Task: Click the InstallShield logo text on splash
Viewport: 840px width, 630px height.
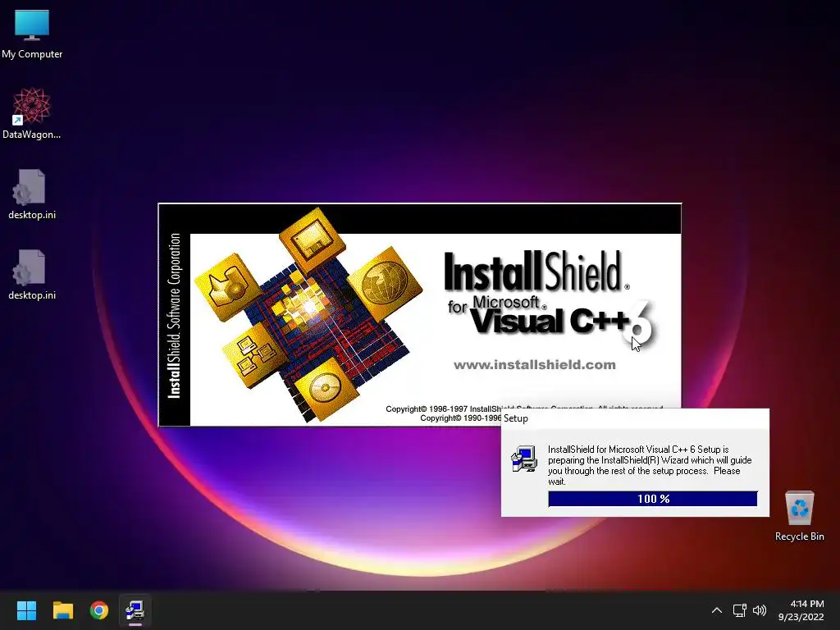Action: tap(536, 271)
